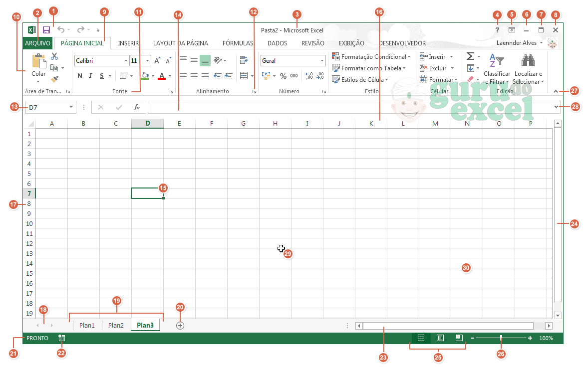Open the Geral number format dropdown
588x369 pixels.
322,61
